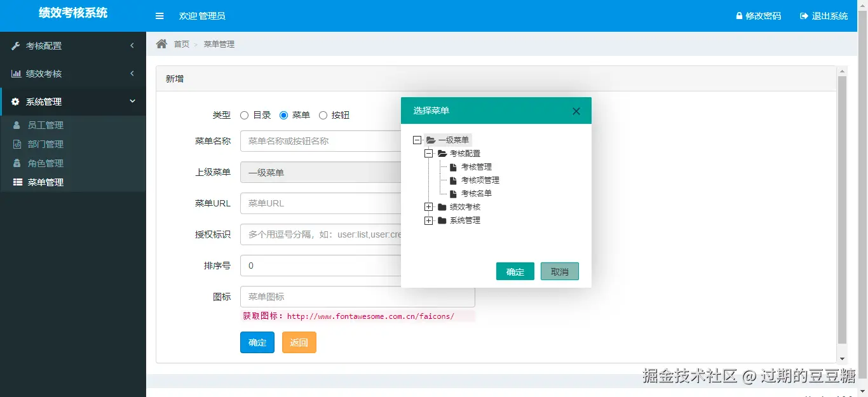868x397 pixels.
Task: Click the open folder icon of 一级菜单
Action: coord(431,140)
